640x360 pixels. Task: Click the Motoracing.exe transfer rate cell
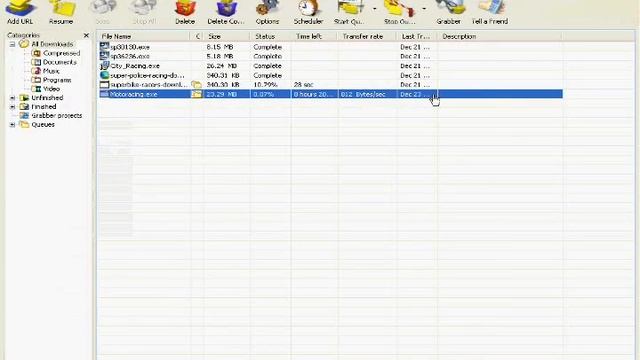point(363,94)
